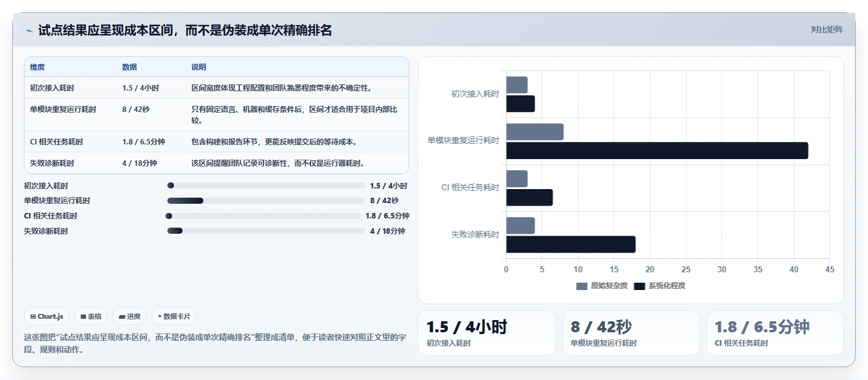Click the dark 失败诊断耗时 chart bar
This screenshot has height=380, width=868.
tap(571, 244)
